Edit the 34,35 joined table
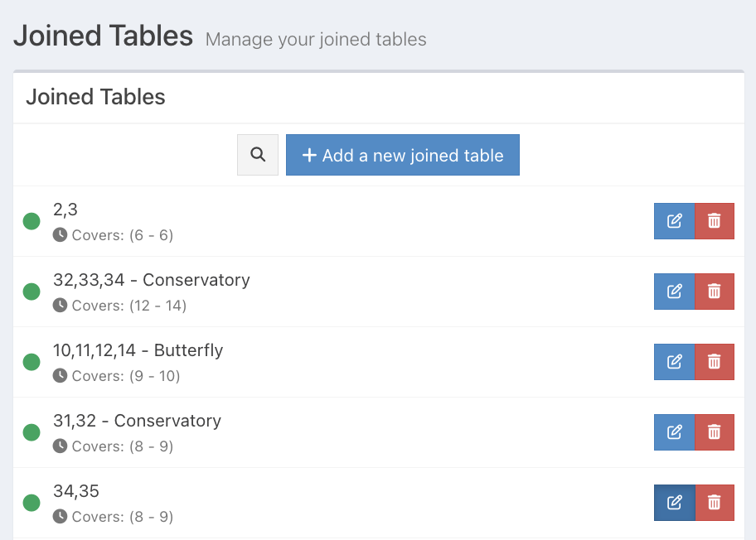Viewport: 756px width, 540px height. pyautogui.click(x=674, y=503)
